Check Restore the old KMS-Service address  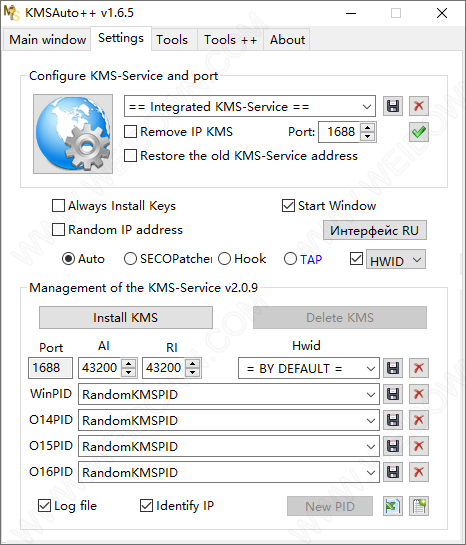(130, 156)
